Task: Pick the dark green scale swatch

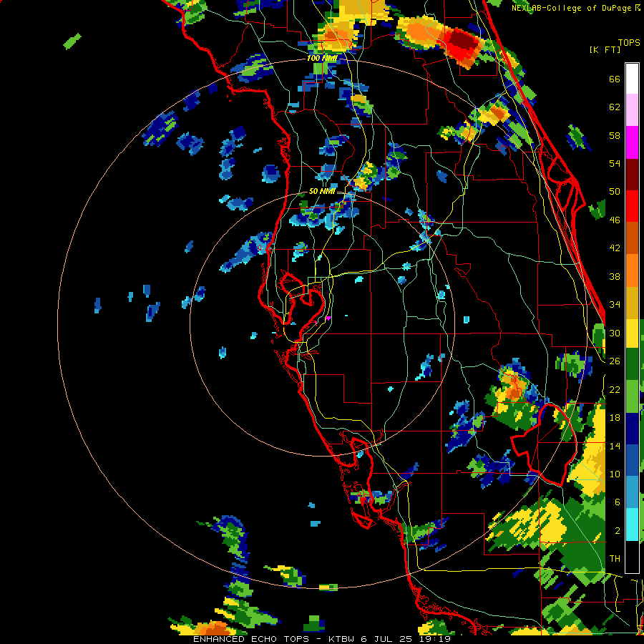Action: coord(632,364)
